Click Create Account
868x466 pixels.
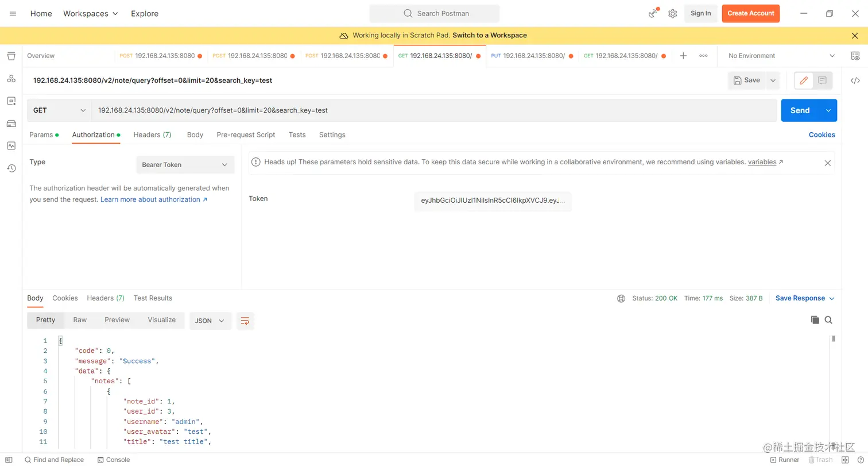click(x=750, y=13)
